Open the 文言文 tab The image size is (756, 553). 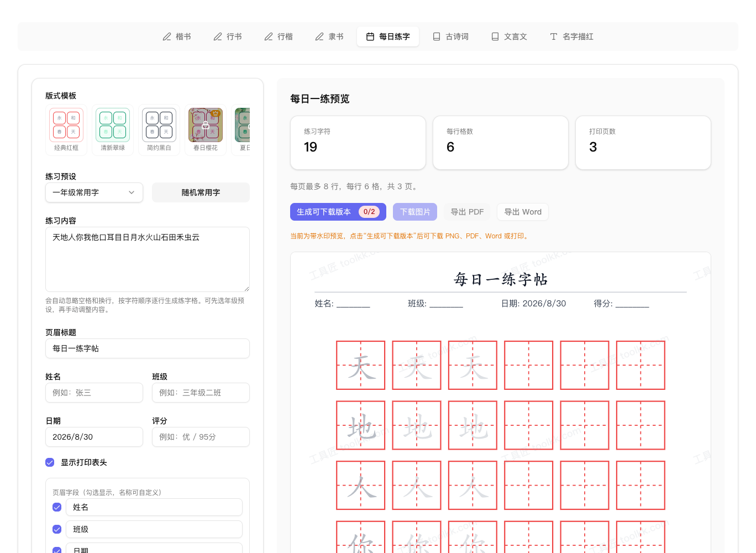(509, 36)
